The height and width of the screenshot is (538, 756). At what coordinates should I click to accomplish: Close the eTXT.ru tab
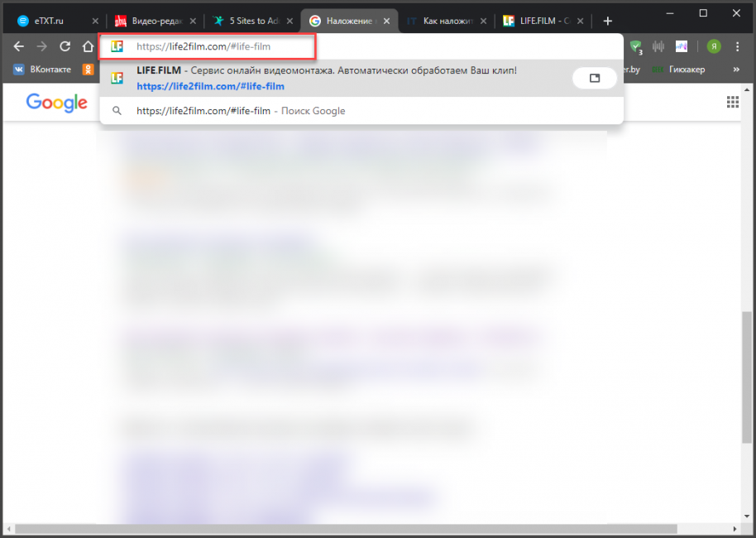pyautogui.click(x=95, y=21)
